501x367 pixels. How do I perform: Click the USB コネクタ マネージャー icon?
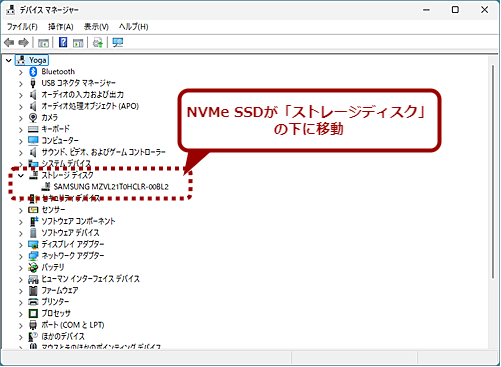coord(33,83)
